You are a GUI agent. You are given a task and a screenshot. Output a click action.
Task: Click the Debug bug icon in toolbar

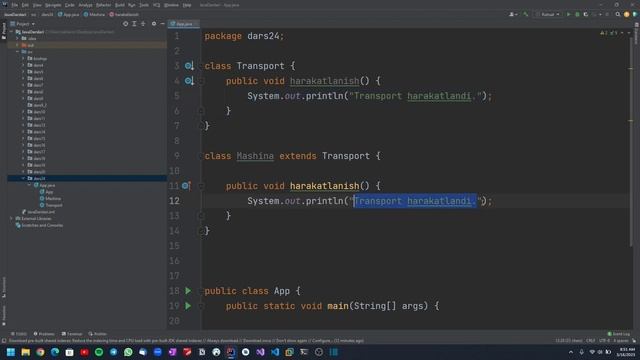click(x=577, y=15)
